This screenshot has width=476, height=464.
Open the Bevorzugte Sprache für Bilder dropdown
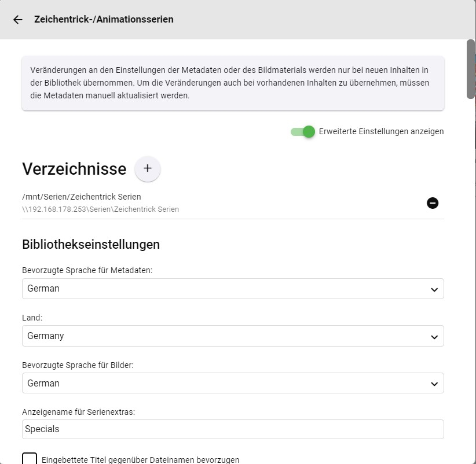point(233,383)
